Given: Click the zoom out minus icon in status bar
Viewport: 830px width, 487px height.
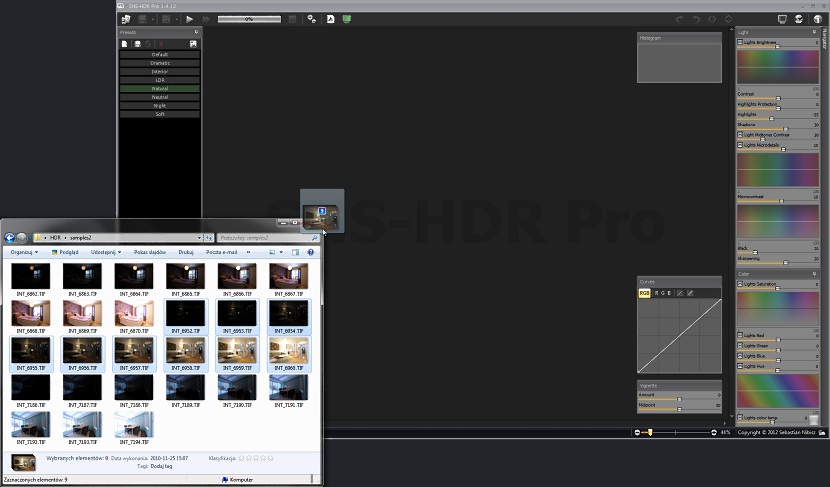Looking at the screenshot, I should [x=637, y=432].
